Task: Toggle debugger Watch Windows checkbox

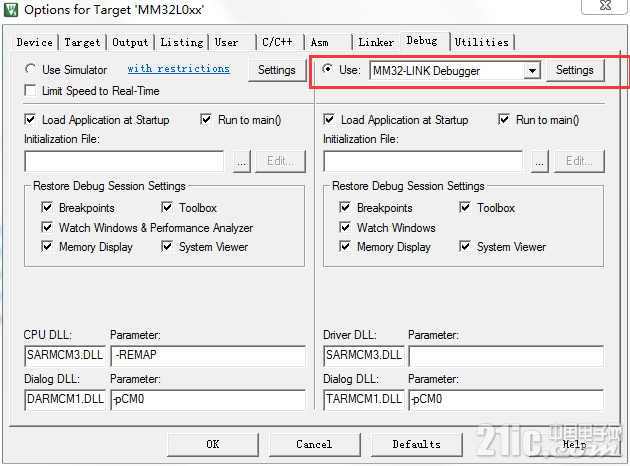Action: click(x=345, y=227)
